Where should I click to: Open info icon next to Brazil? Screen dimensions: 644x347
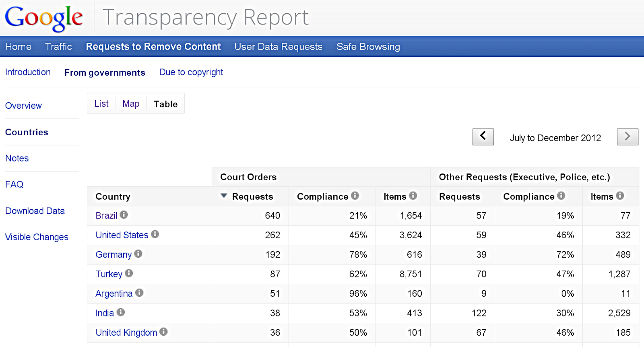coord(124,215)
